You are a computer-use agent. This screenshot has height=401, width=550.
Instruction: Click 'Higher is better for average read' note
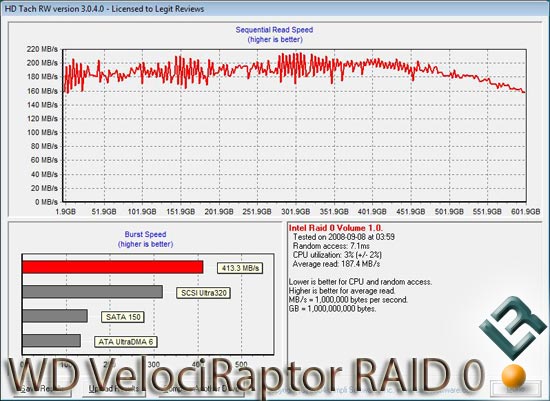(x=342, y=291)
